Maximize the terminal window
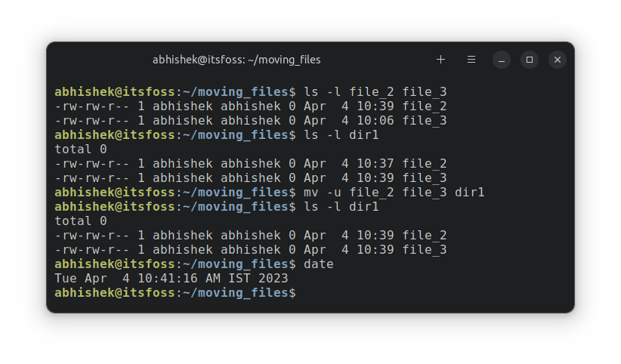 pos(530,60)
